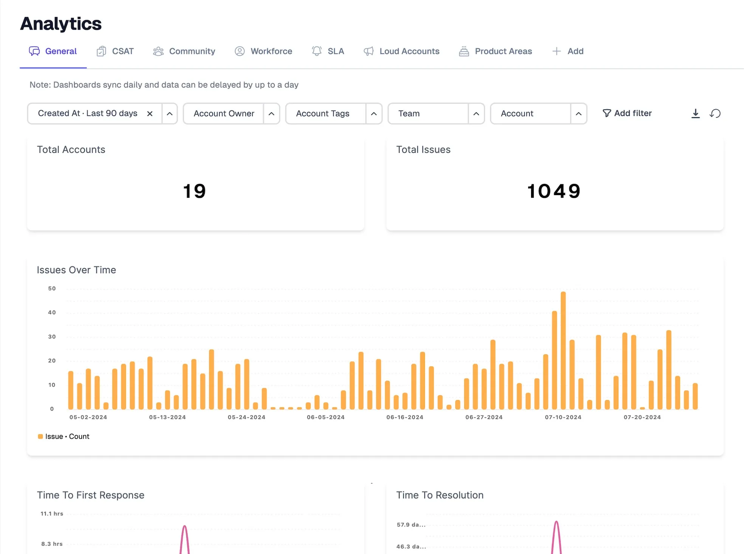Click the 05-24-2024 axis date label
Image resolution: width=756 pixels, height=554 pixels.
[246, 417]
